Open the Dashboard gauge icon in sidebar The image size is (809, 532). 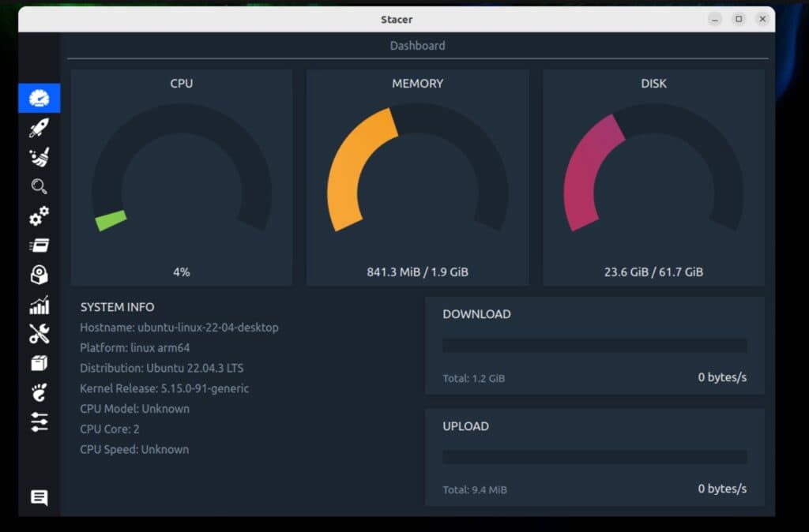(x=38, y=98)
